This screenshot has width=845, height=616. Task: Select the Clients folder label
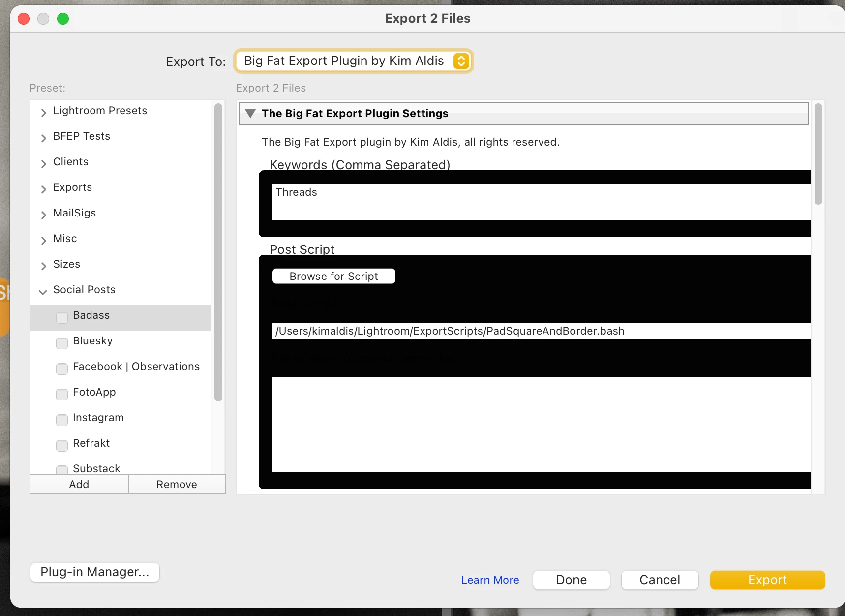pyautogui.click(x=71, y=162)
